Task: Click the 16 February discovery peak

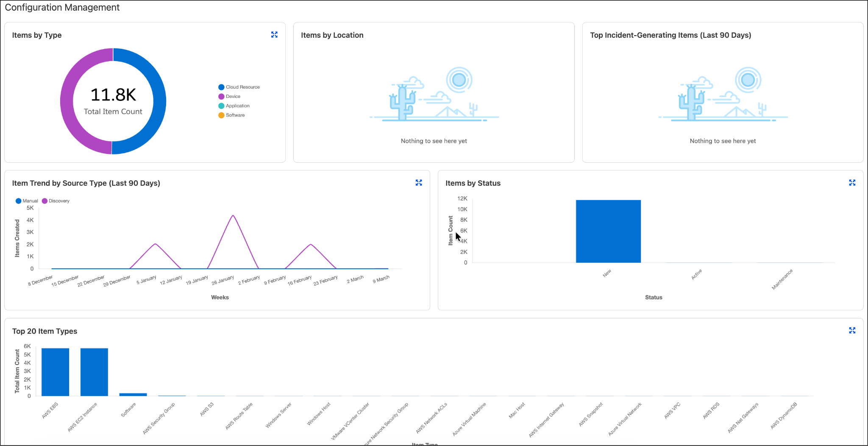Action: click(311, 245)
